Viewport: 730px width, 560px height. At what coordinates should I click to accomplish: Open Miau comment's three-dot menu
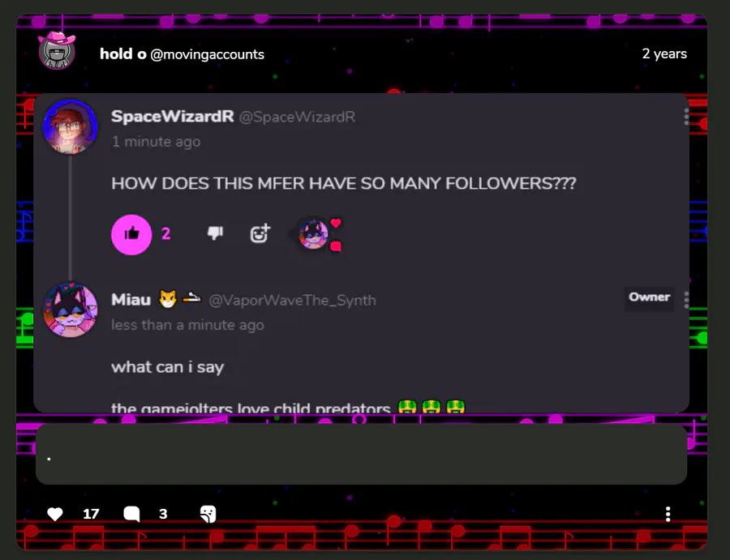[x=686, y=300]
